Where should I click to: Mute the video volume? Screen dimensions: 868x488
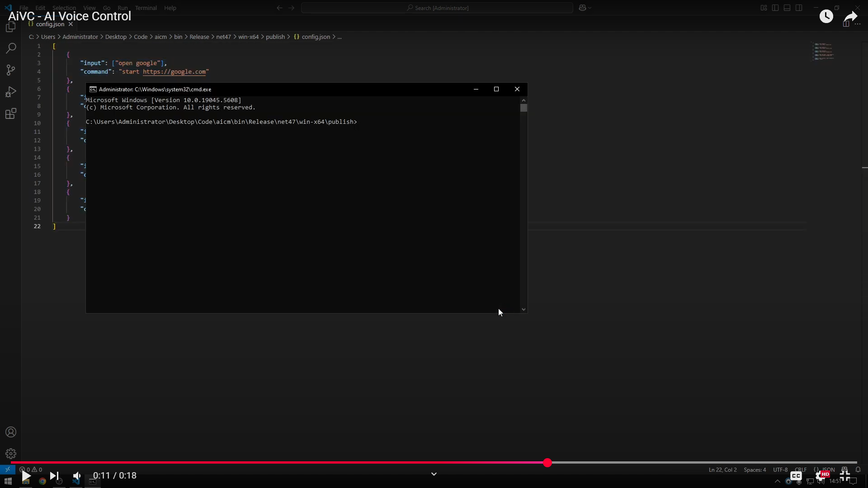[77, 476]
